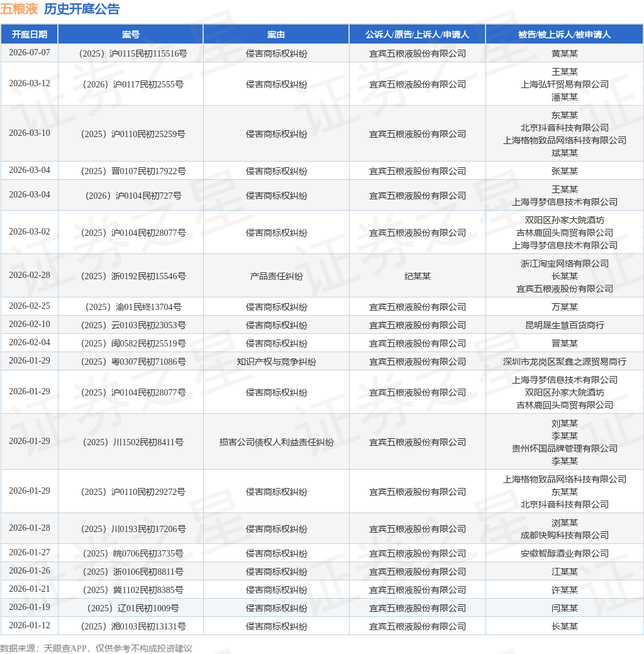Click the 数据来源 天眼查APP footer note
This screenshot has height=654, width=644.
[x=96, y=648]
